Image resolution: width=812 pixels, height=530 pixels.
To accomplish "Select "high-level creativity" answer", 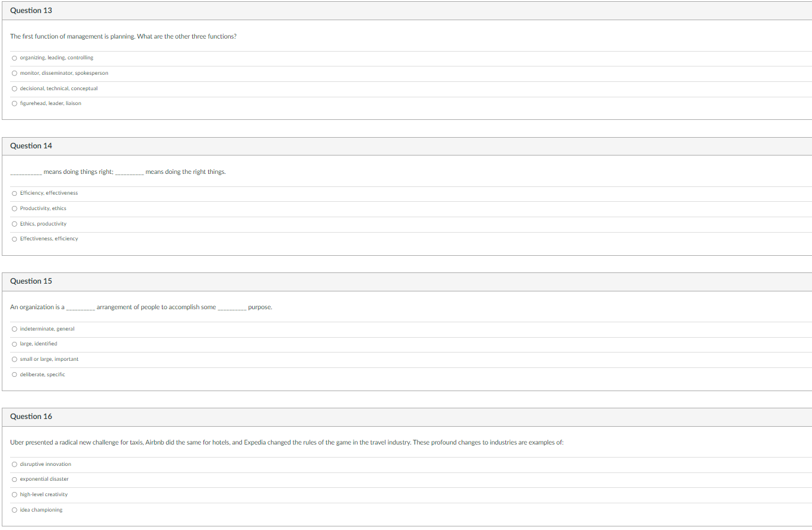I will (x=14, y=494).
